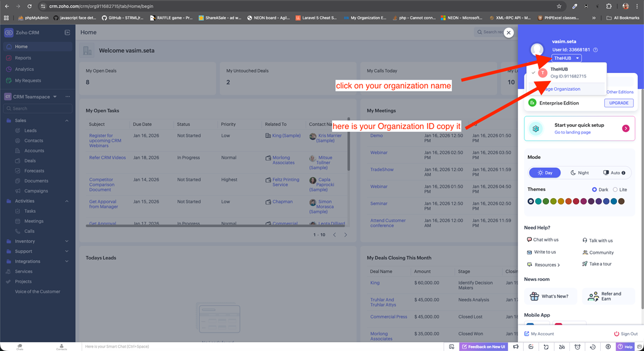
Task: Collapse the Sales section
Action: pos(67,121)
